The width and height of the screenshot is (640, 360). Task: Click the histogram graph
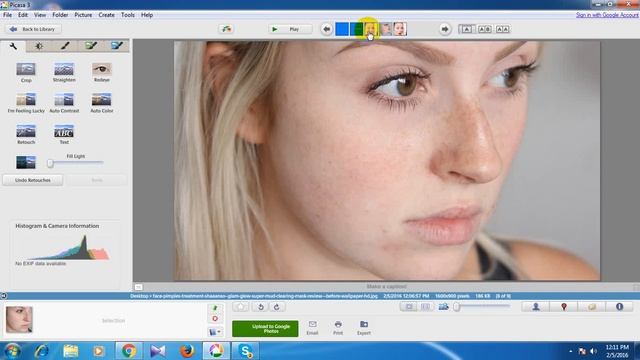pos(67,247)
